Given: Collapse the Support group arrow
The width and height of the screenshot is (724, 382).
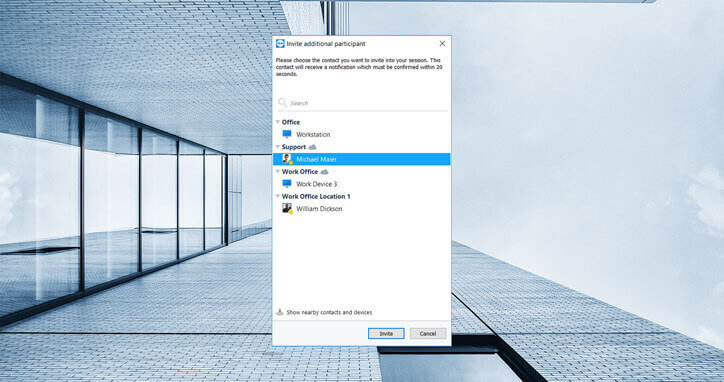Looking at the screenshot, I should [x=278, y=147].
